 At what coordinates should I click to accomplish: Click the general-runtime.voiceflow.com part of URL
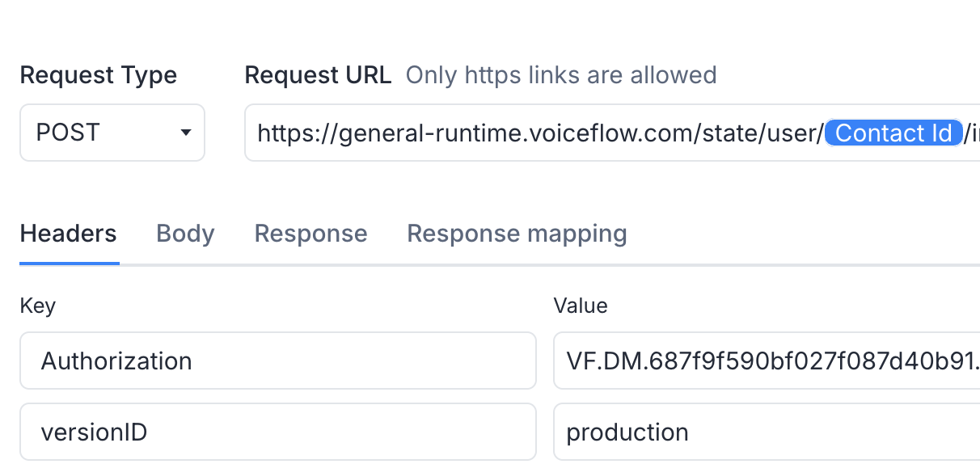(x=509, y=133)
